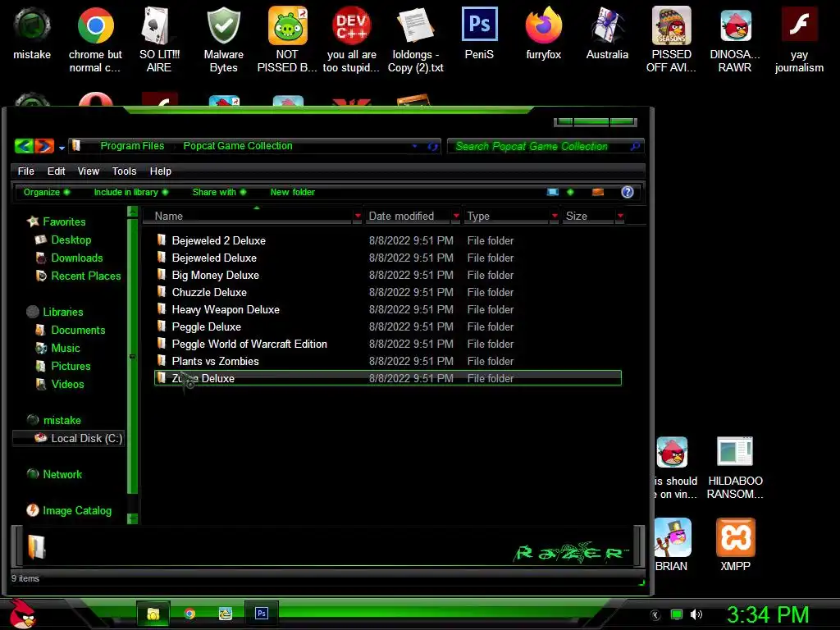Open Share with dropdown
840x630 pixels.
pos(219,192)
